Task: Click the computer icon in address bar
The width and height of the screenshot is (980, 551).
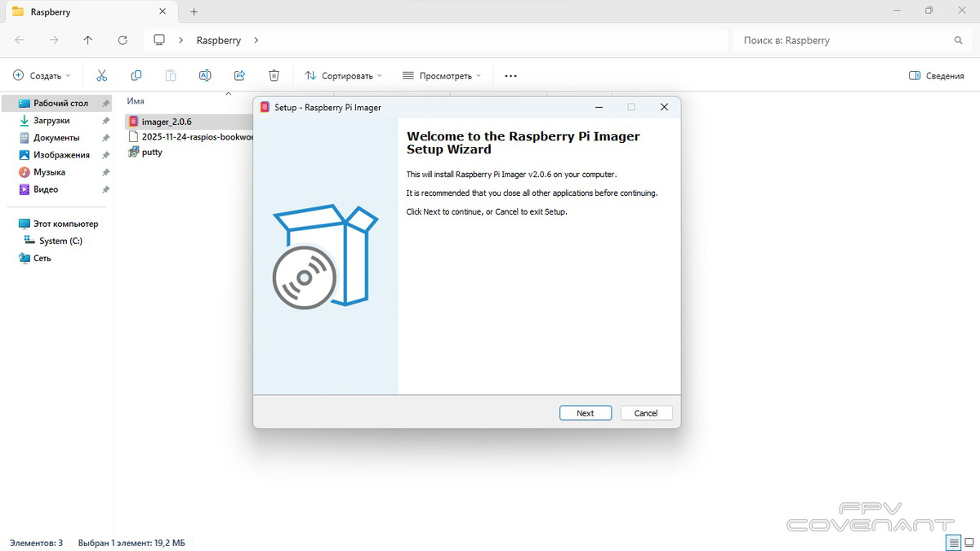Action: tap(159, 40)
